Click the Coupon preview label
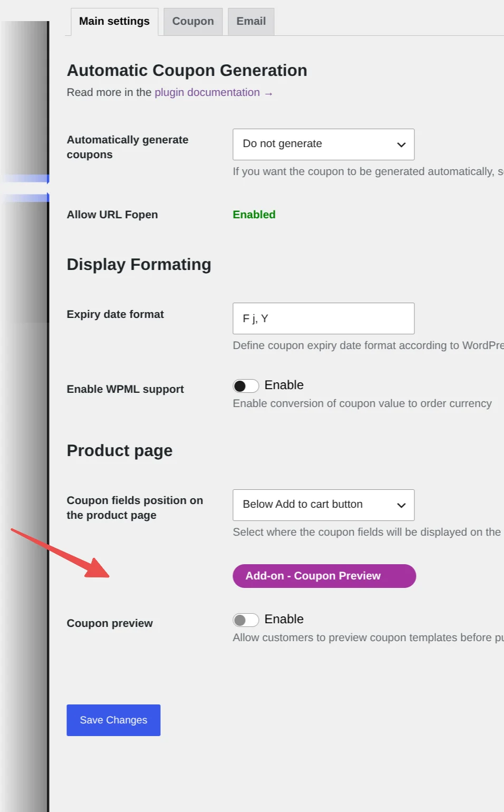The height and width of the screenshot is (812, 504). tap(110, 623)
